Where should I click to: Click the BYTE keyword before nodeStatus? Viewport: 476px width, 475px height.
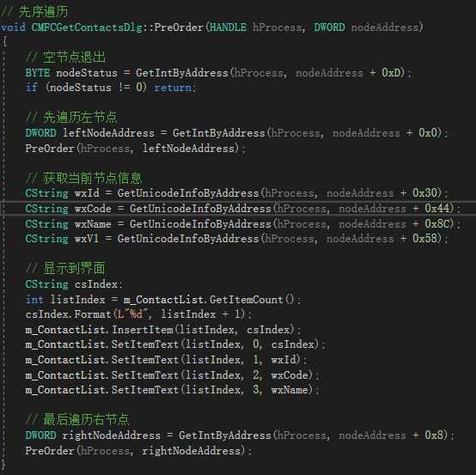[37, 73]
